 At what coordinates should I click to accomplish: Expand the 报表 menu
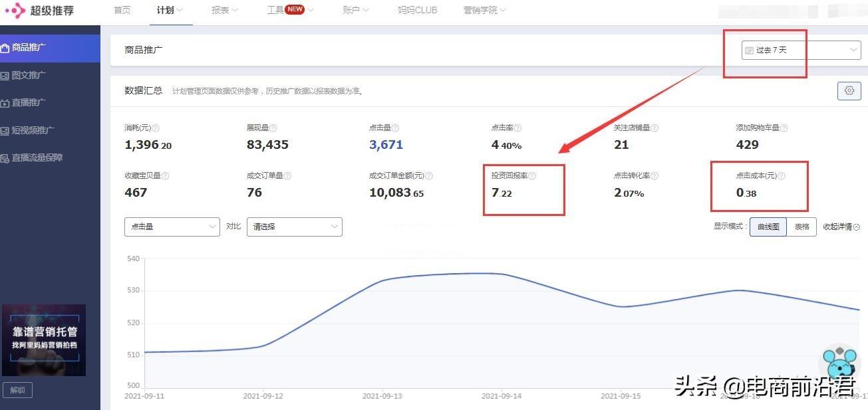[225, 10]
